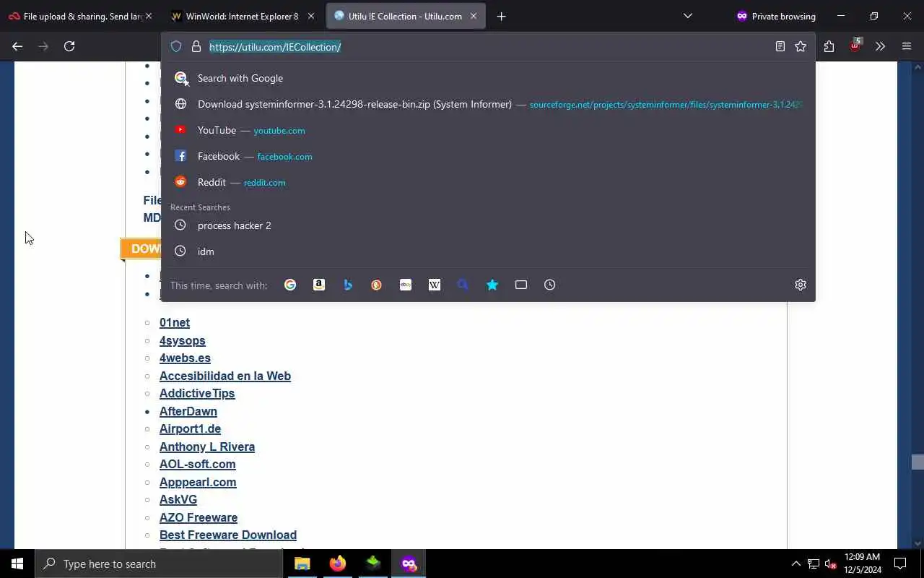
Task: Open the extensions puzzle icon
Action: click(x=829, y=46)
